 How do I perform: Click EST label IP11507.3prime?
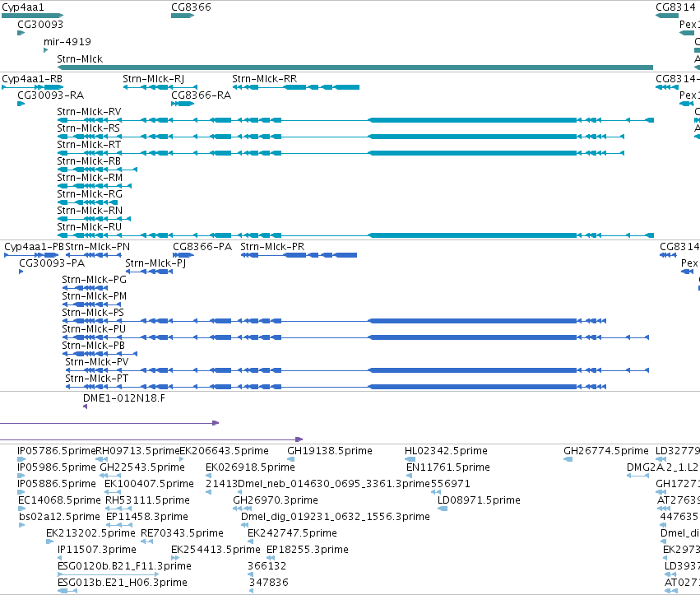[x=97, y=550]
